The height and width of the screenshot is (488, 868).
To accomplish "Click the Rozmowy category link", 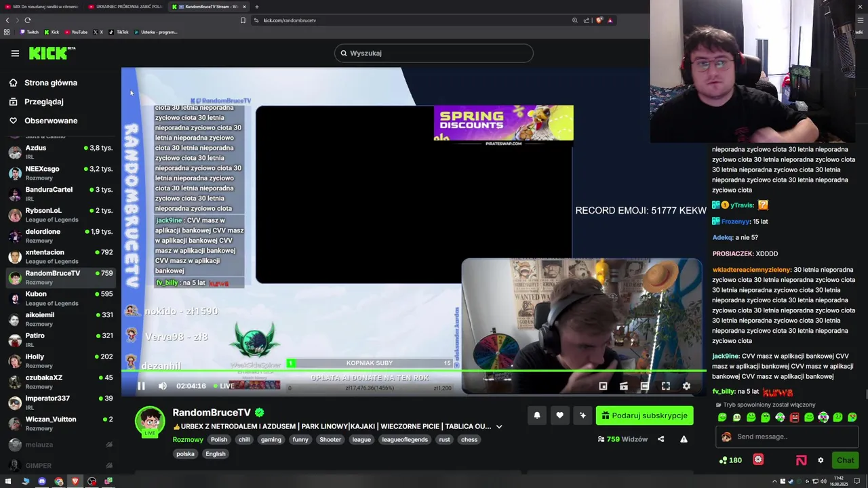I will click(x=188, y=439).
